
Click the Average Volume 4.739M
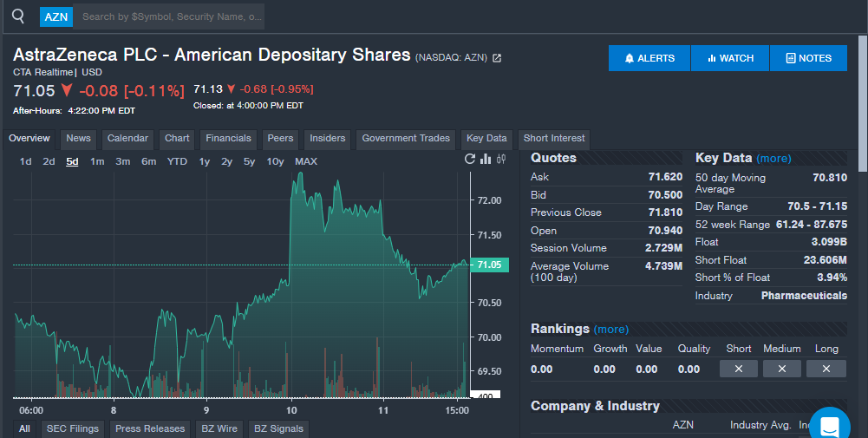tap(663, 266)
